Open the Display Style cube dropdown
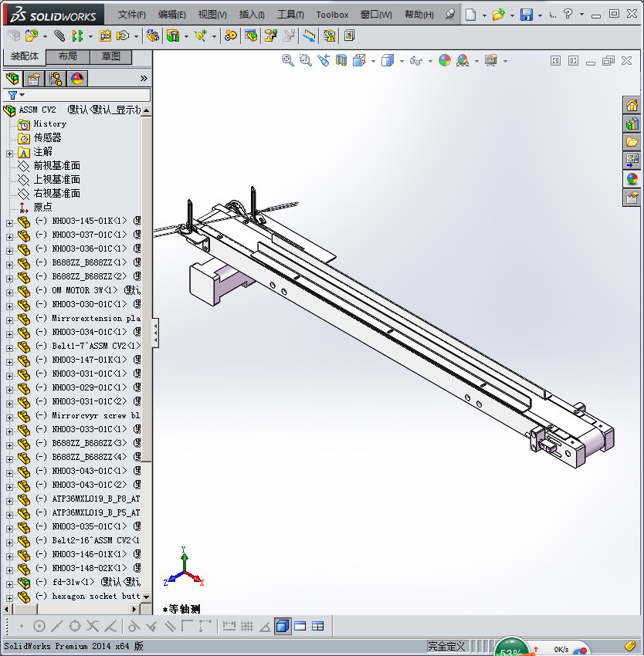 (x=402, y=62)
